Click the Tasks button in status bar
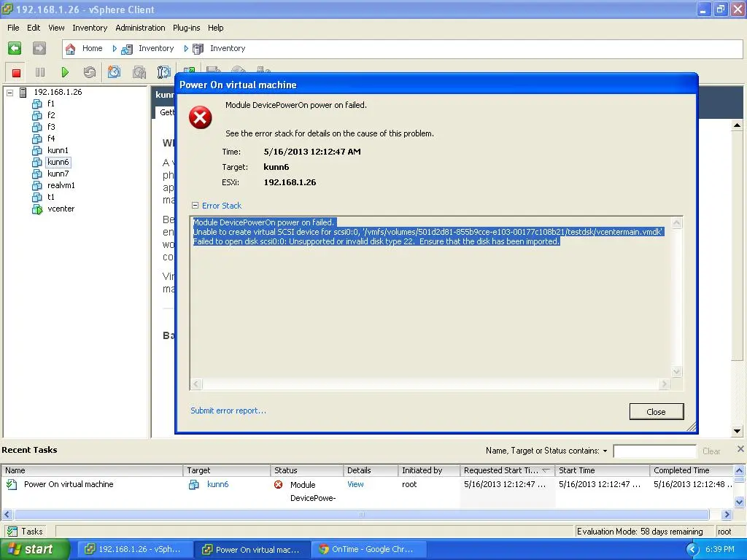The image size is (747, 560). pyautogui.click(x=26, y=532)
